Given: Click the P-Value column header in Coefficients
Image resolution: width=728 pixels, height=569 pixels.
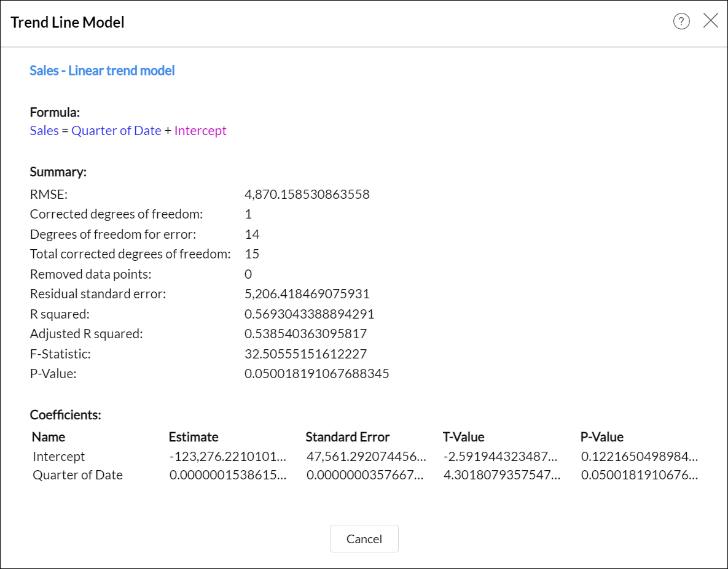Looking at the screenshot, I should (601, 437).
